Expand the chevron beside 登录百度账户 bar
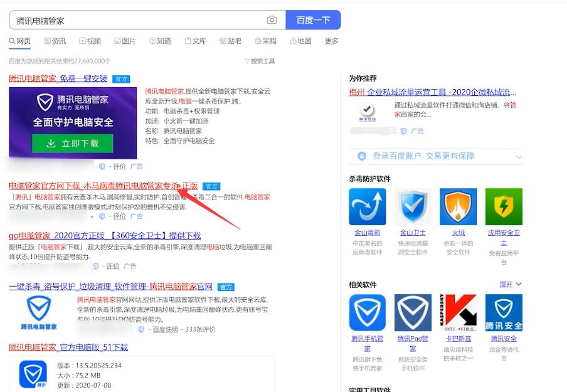Image resolution: width=567 pixels, height=392 pixels. click(x=519, y=157)
